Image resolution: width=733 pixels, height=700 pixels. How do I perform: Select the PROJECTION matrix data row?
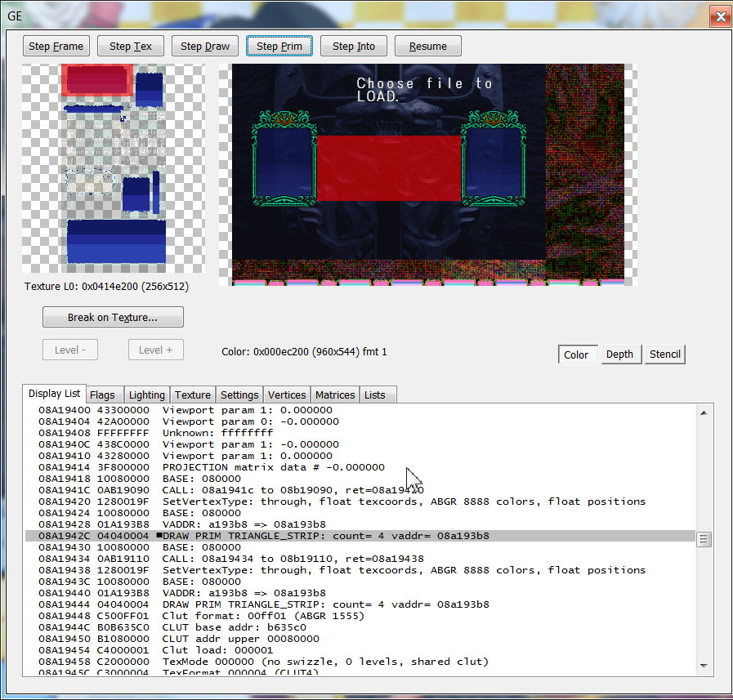pyautogui.click(x=360, y=467)
